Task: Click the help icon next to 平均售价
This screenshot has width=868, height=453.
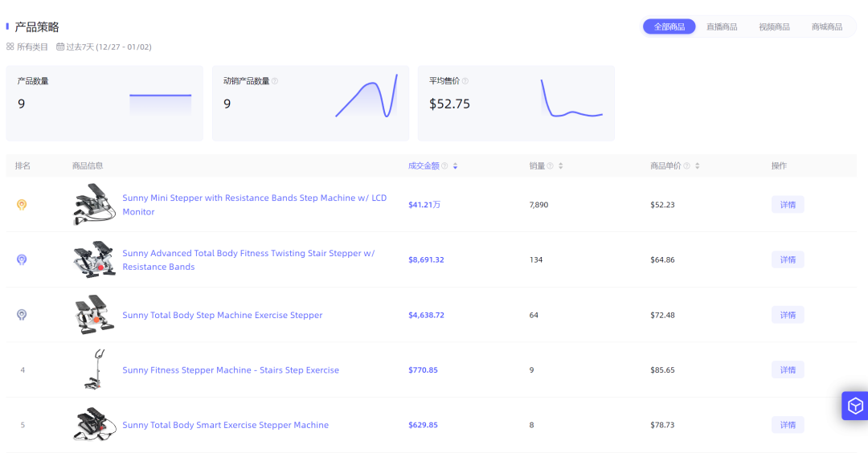Action: [x=465, y=81]
